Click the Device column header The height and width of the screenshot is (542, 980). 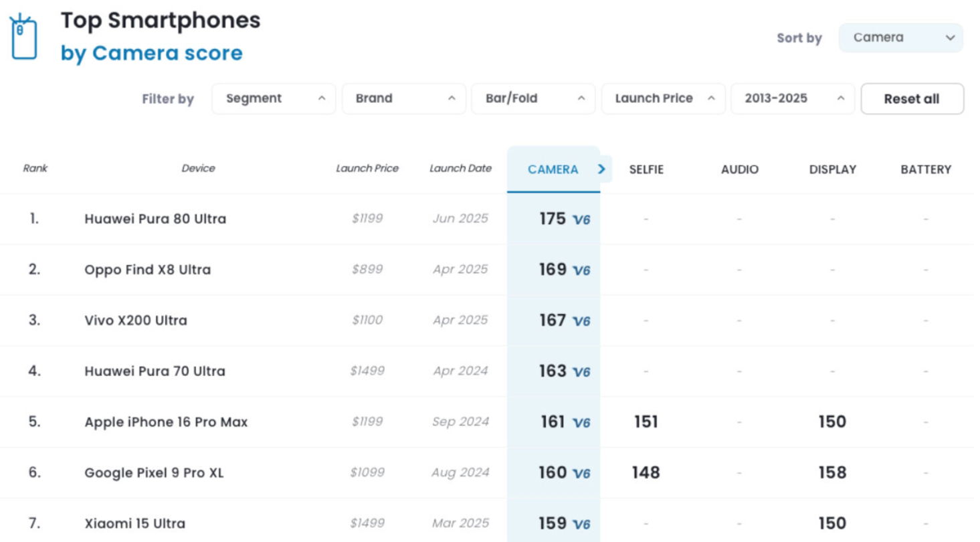point(199,169)
